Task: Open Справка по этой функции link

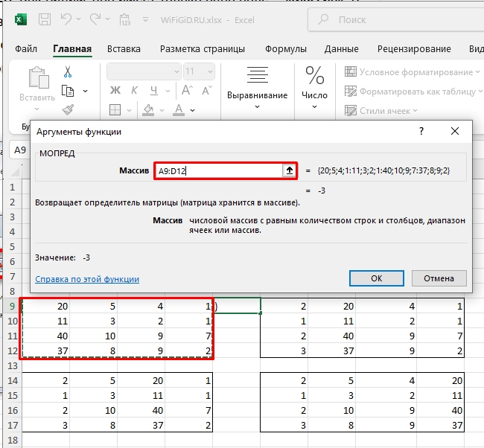Action: [87, 279]
